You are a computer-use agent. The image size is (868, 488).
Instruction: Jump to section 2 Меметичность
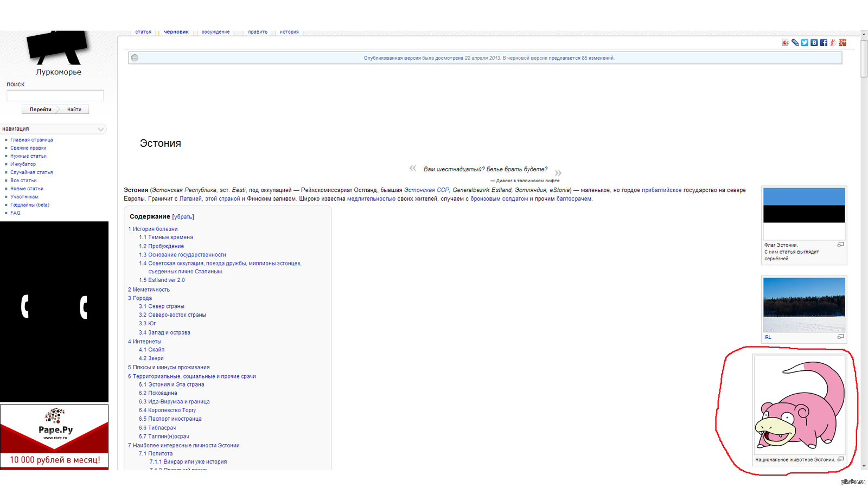click(149, 290)
